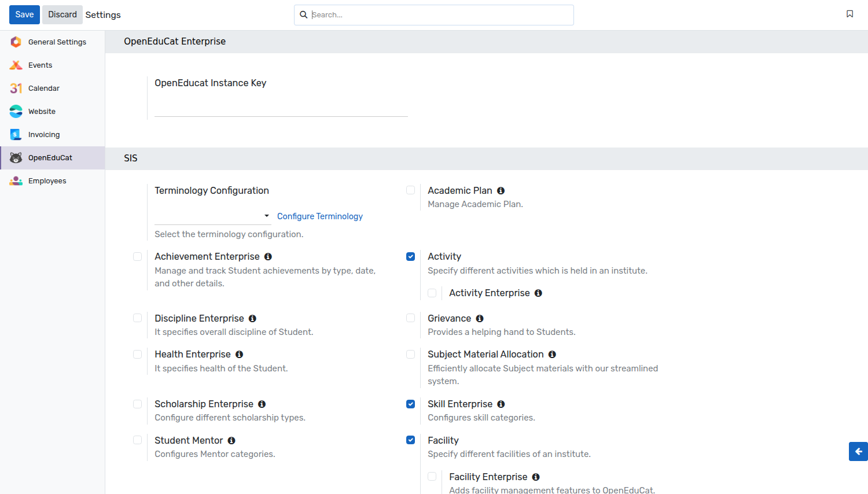Click 'It specifies overall discipline of Student.' text
This screenshot has width=868, height=494.
click(x=234, y=332)
